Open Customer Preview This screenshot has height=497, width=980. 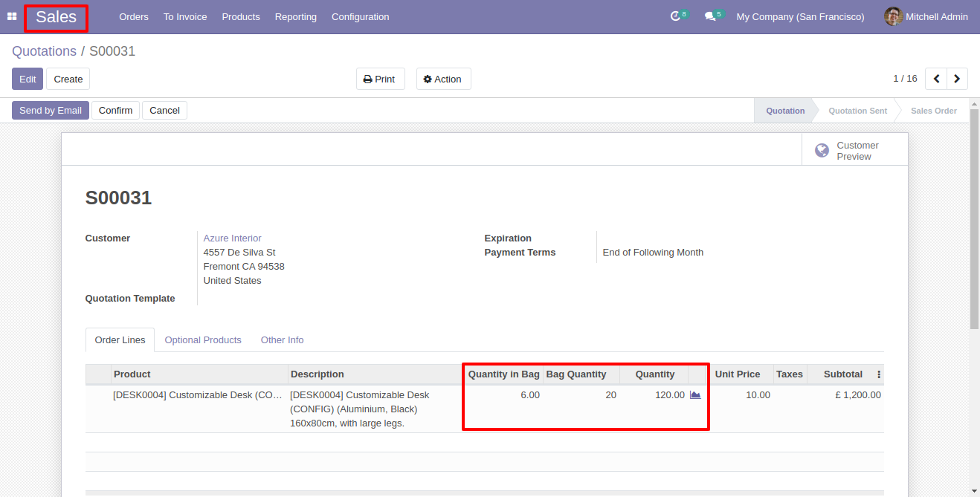point(855,151)
